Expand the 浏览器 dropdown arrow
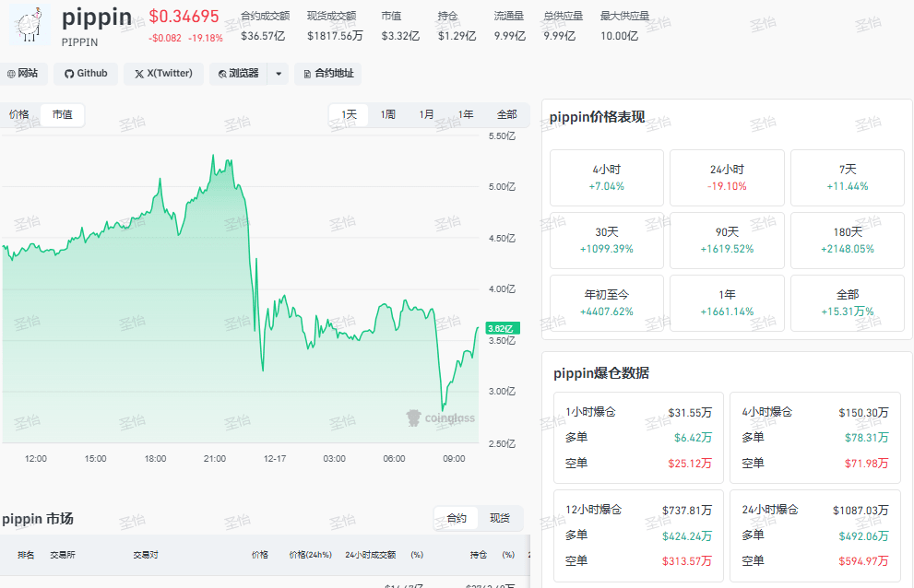This screenshot has width=914, height=588. pos(279,74)
